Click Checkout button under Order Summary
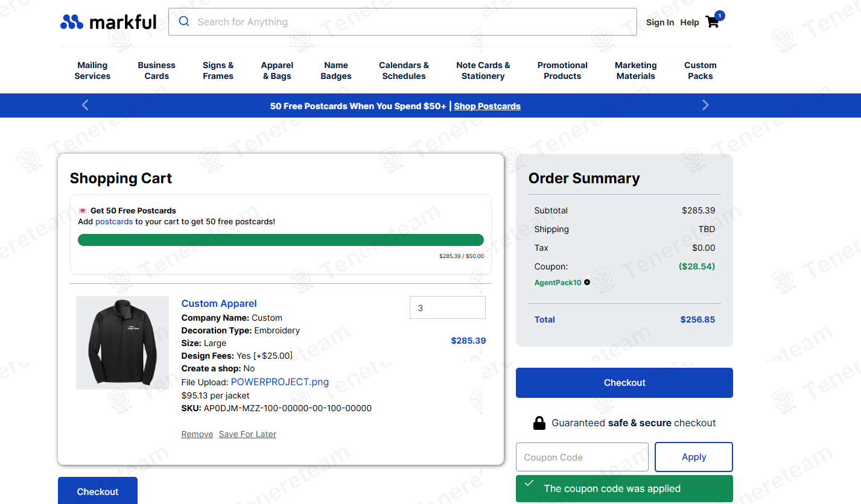Image resolution: width=861 pixels, height=504 pixels. (624, 383)
